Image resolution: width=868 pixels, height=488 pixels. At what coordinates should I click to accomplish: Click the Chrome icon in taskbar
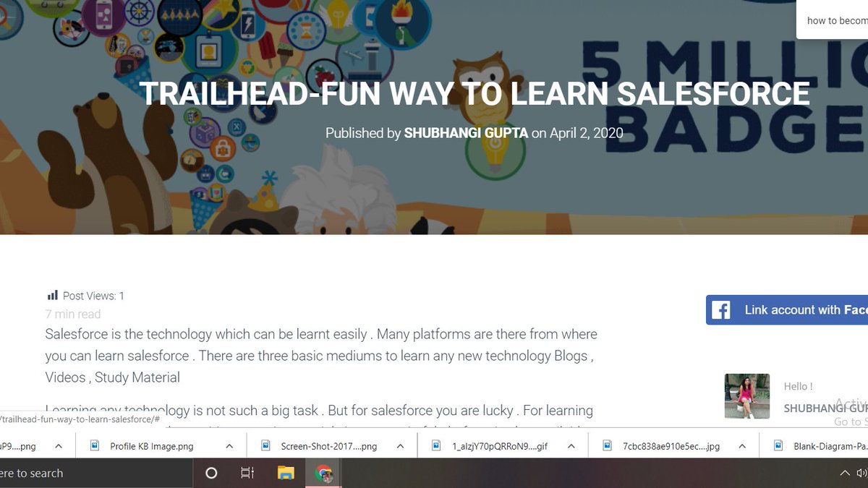click(323, 474)
